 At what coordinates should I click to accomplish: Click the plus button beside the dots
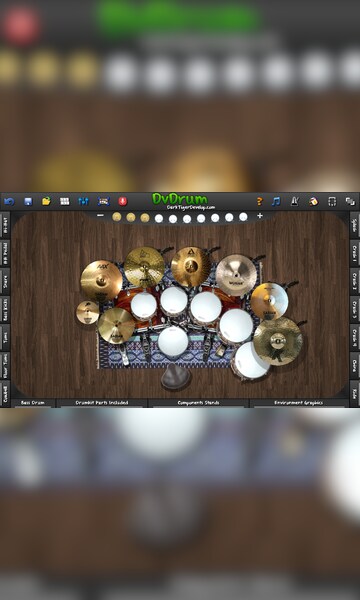tap(260, 216)
